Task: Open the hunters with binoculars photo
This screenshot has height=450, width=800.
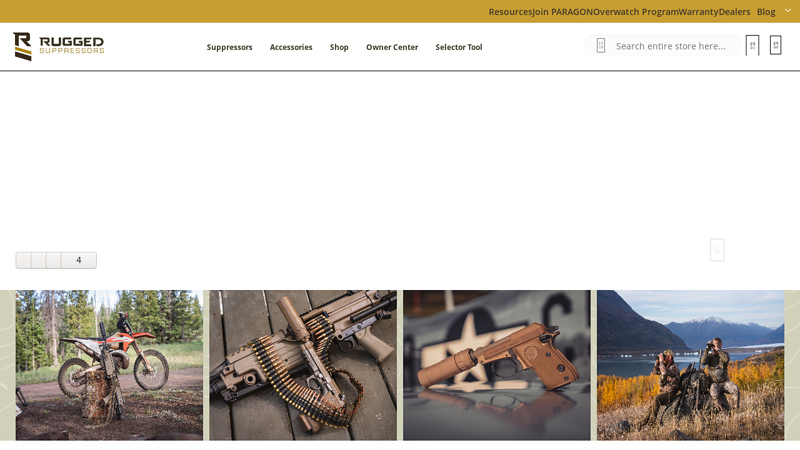Action: [x=691, y=365]
